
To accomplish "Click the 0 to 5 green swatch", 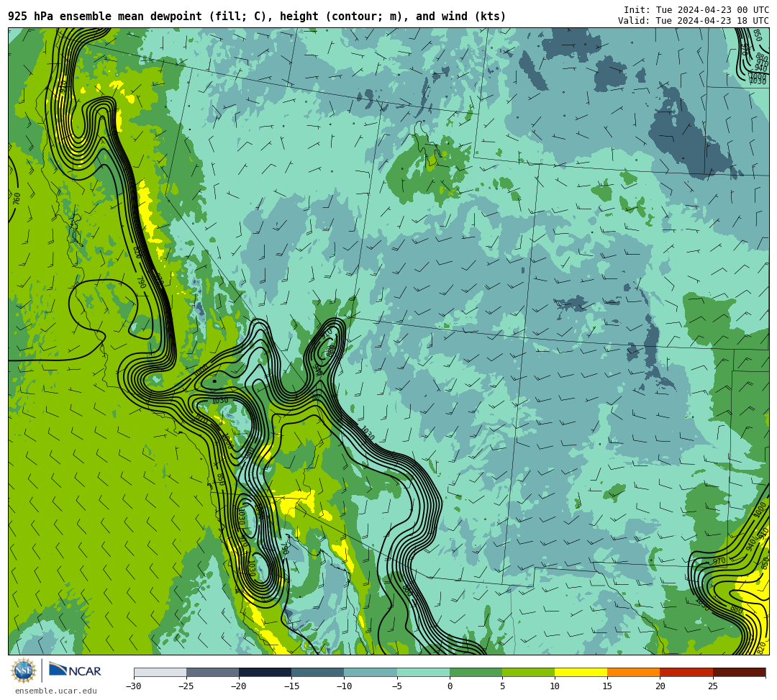I will [476, 672].
